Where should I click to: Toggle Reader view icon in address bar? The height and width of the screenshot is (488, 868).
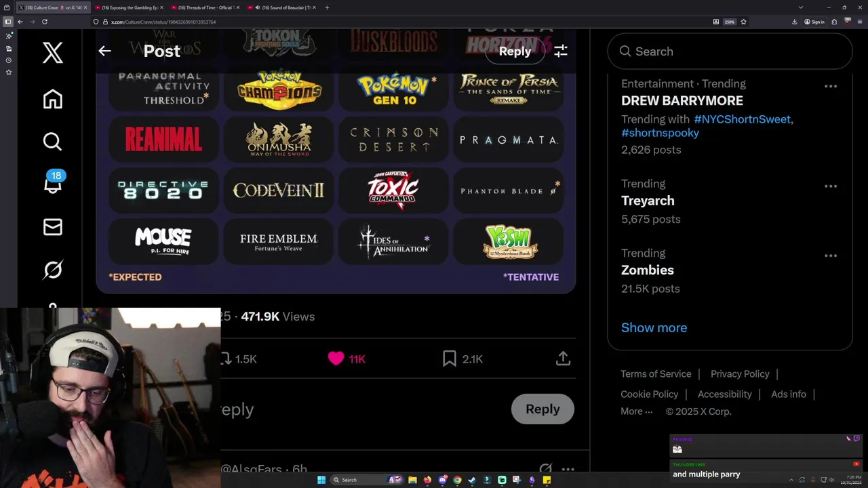(716, 22)
